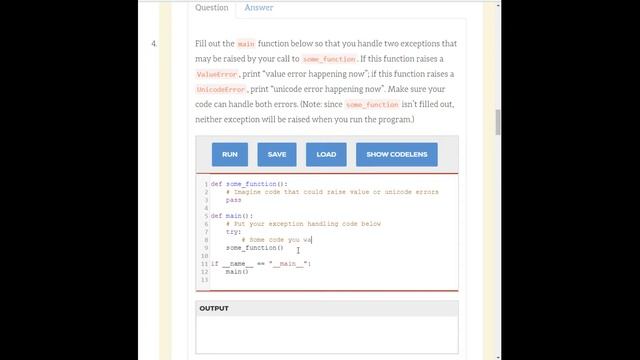Click the page vertical scrollbar thumb
Screen dimensions: 640x360
[x=498, y=122]
